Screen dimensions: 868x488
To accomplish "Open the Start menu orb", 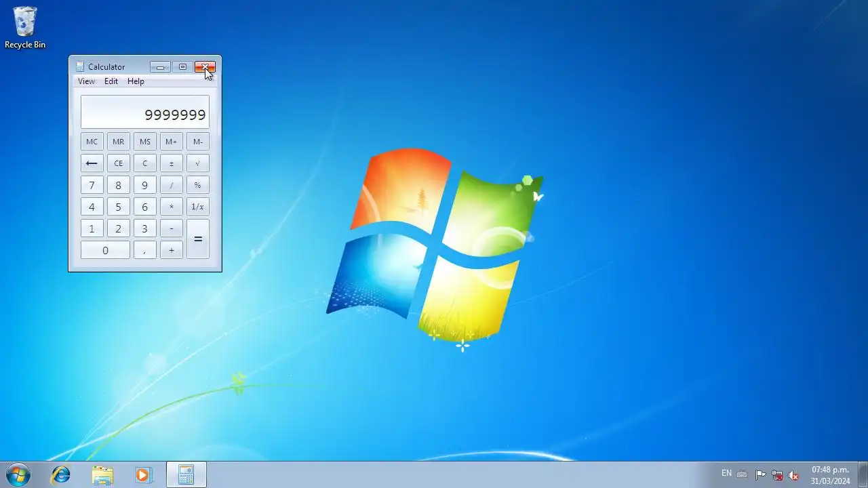I will coord(18,474).
